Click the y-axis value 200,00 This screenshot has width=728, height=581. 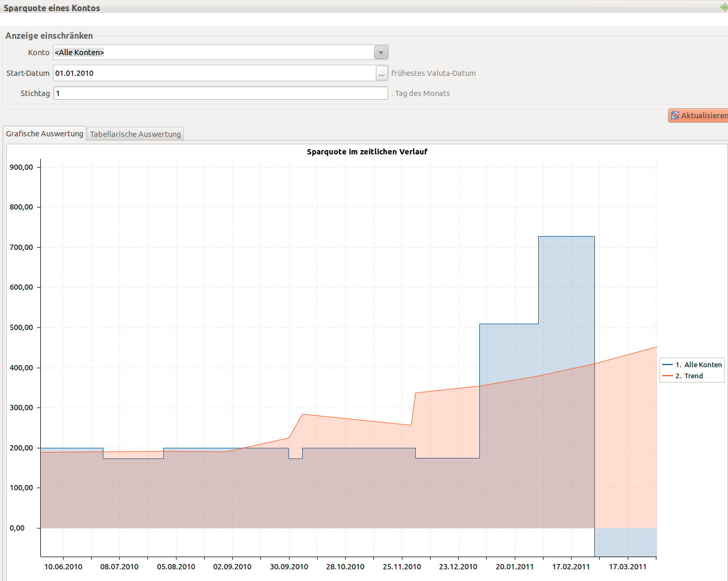coord(21,448)
